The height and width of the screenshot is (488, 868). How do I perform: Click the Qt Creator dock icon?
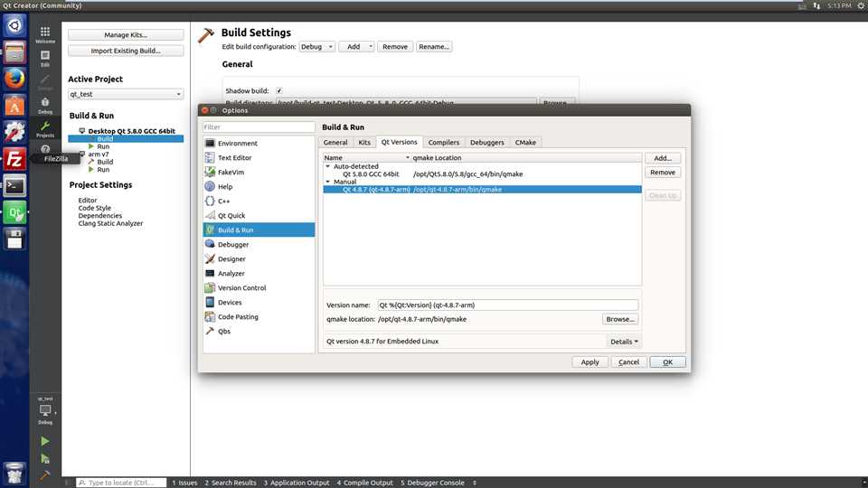click(14, 212)
